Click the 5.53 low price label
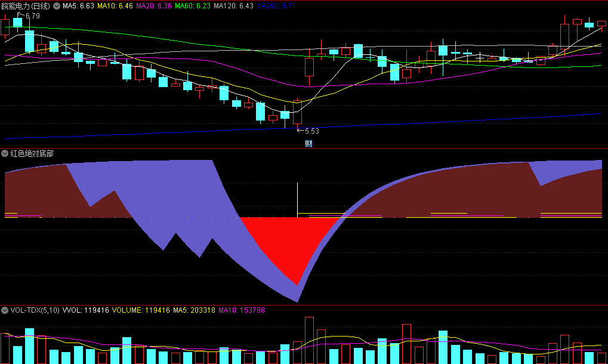 click(311, 131)
